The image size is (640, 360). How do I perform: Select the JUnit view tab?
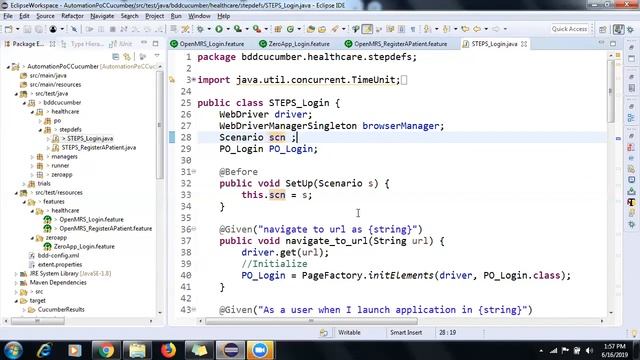tap(122, 44)
